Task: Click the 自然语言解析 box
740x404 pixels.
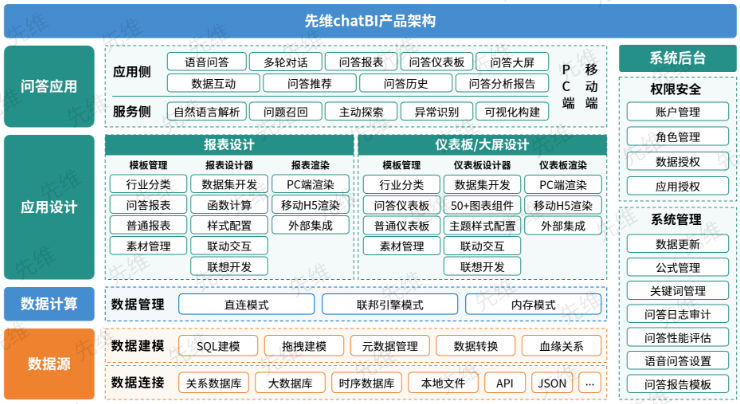Action: (206, 112)
